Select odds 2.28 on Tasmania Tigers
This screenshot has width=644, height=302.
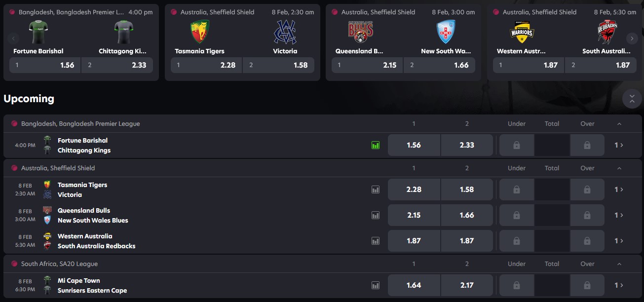pyautogui.click(x=414, y=189)
